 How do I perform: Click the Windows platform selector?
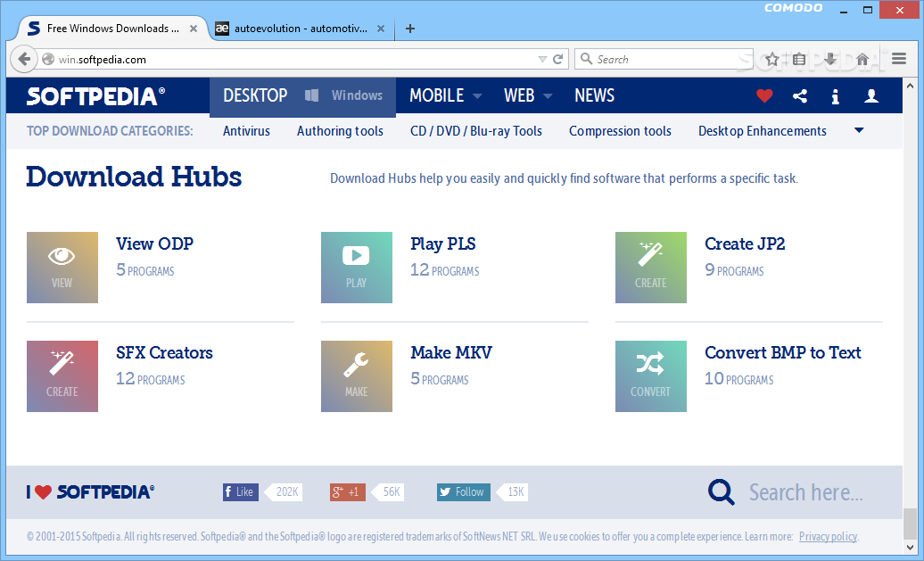pyautogui.click(x=344, y=95)
